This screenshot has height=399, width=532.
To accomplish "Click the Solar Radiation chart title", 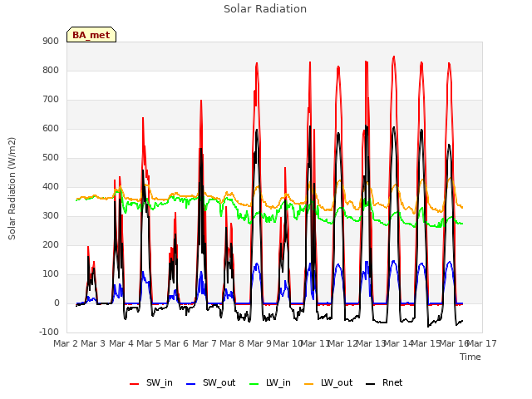I will point(265,9).
